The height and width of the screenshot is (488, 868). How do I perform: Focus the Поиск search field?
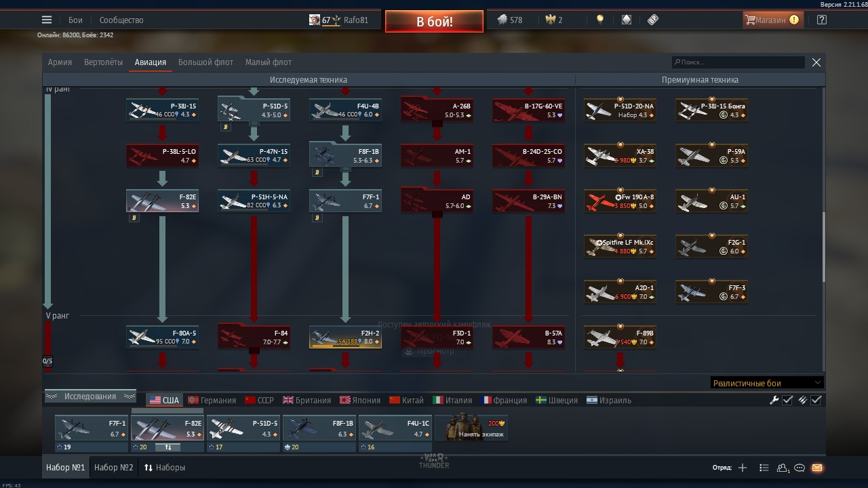pos(738,62)
